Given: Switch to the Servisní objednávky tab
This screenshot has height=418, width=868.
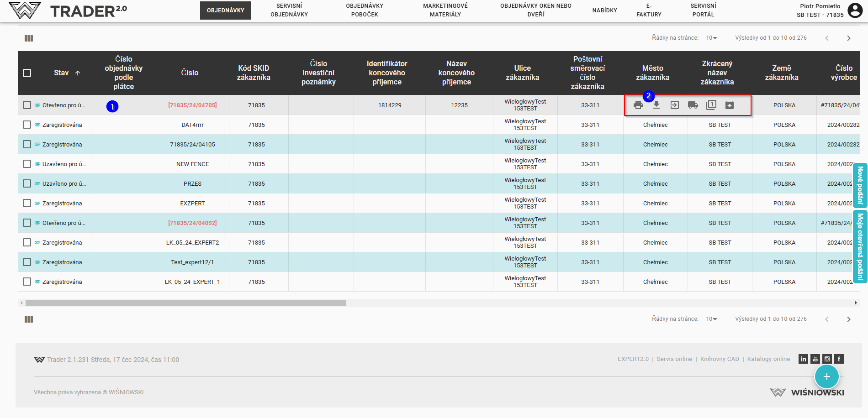Looking at the screenshot, I should [289, 10].
